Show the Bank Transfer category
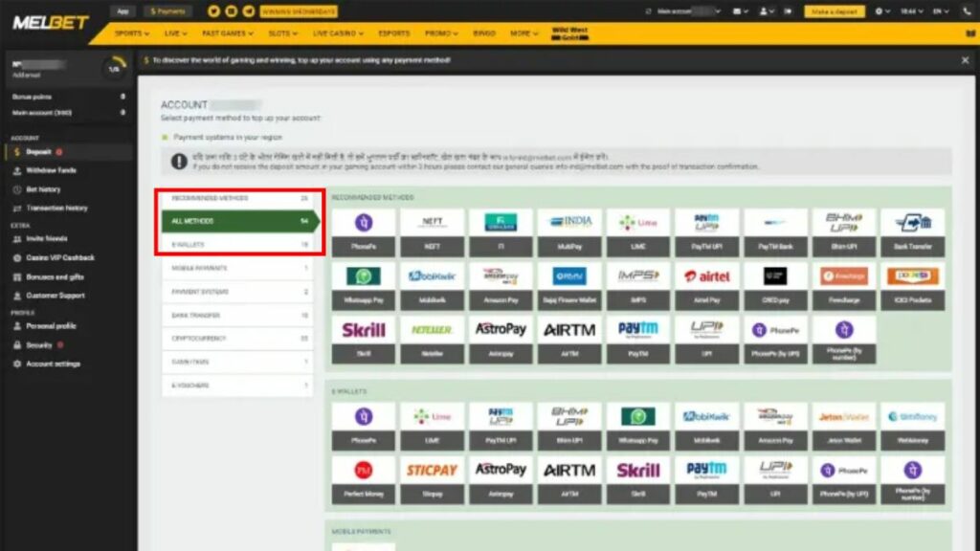 [238, 316]
